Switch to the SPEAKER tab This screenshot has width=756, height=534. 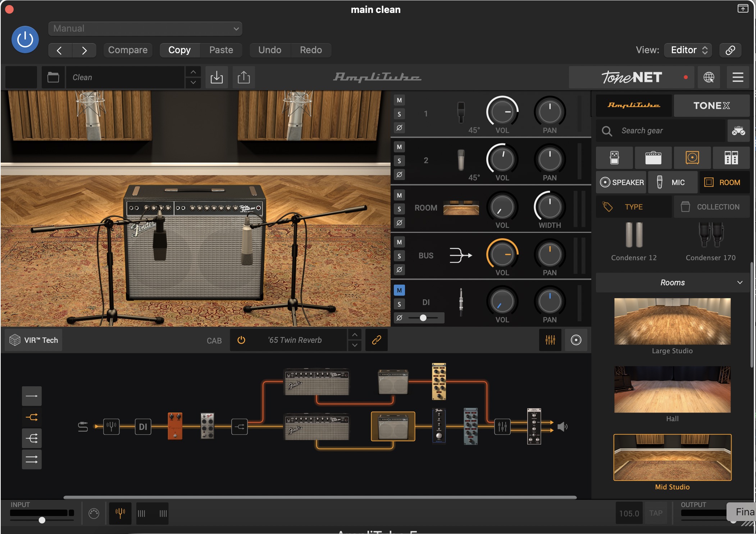[x=621, y=183]
